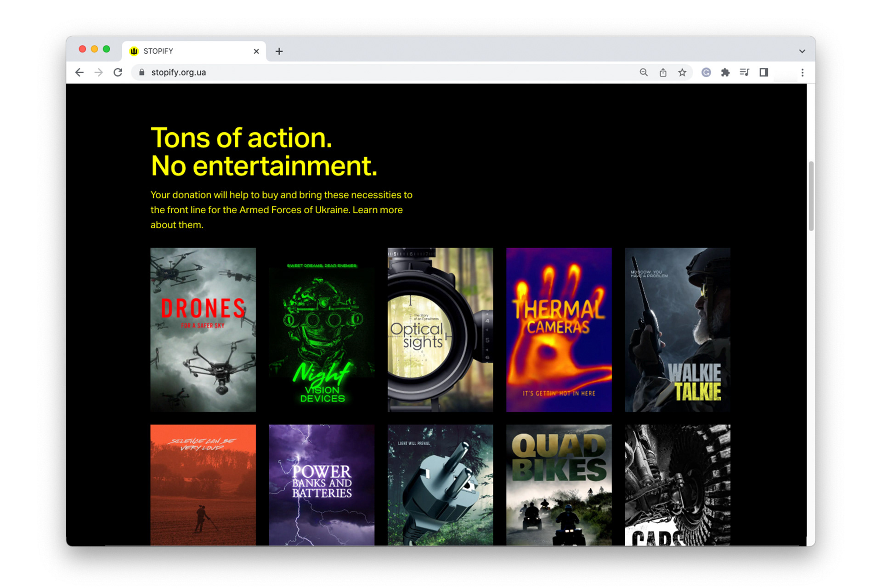Toggle the browser side panel
This screenshot has height=588, width=882.
point(764,73)
